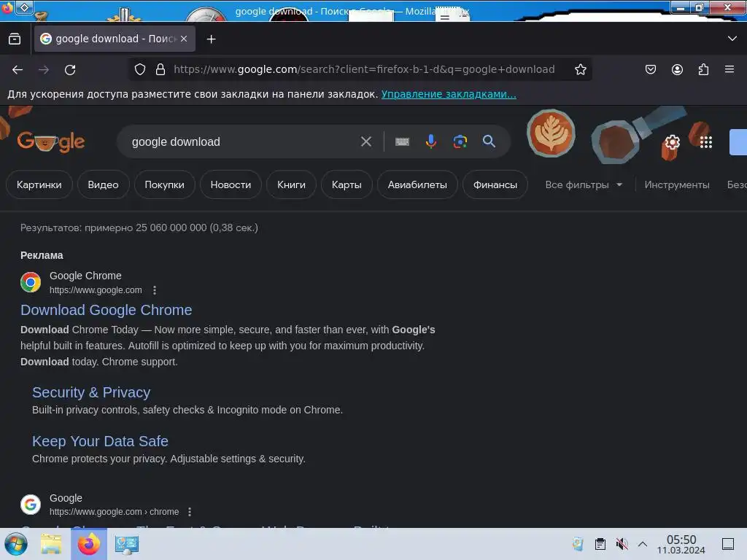Click the muted volume tray icon

tap(622, 544)
